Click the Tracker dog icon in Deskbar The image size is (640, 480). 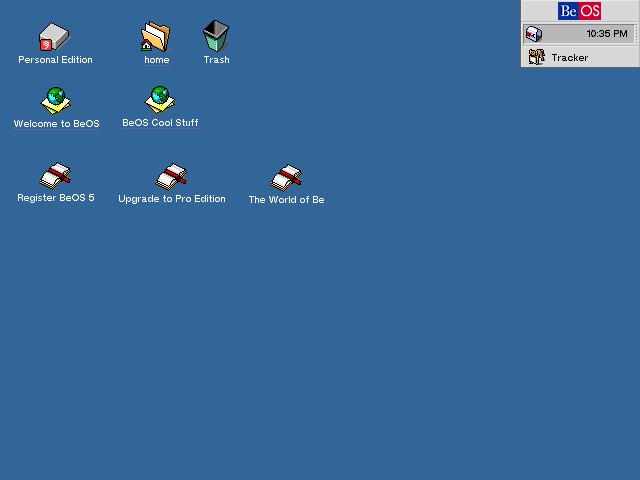(x=536, y=57)
